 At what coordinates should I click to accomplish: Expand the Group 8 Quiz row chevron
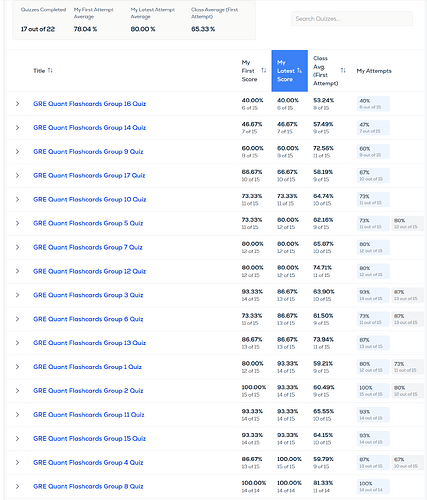tap(17, 486)
